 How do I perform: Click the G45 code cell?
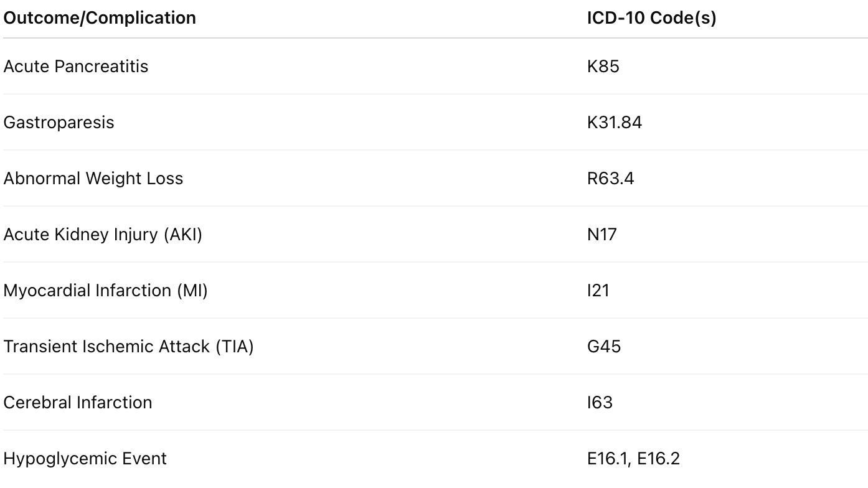pos(603,346)
